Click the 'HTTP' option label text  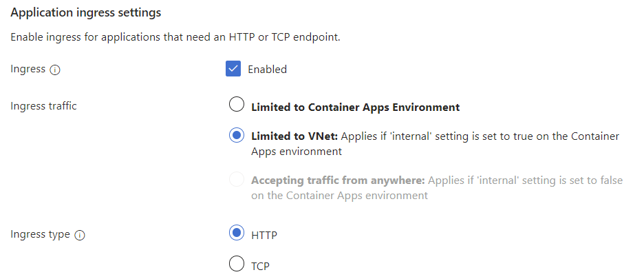pyautogui.click(x=264, y=235)
